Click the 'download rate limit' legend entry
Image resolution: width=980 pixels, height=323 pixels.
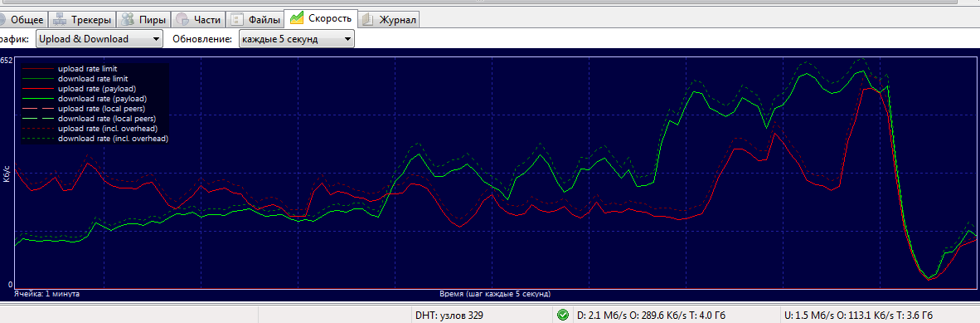coord(93,79)
